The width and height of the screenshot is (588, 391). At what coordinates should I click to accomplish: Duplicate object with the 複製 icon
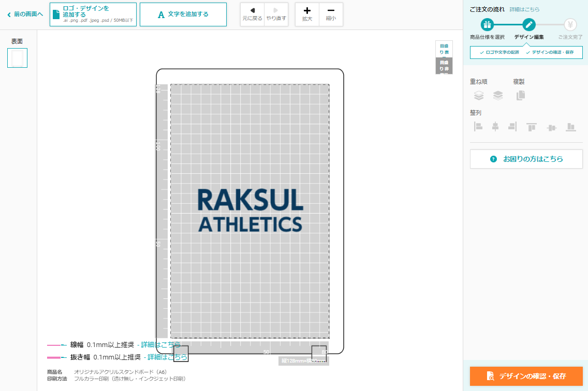521,96
